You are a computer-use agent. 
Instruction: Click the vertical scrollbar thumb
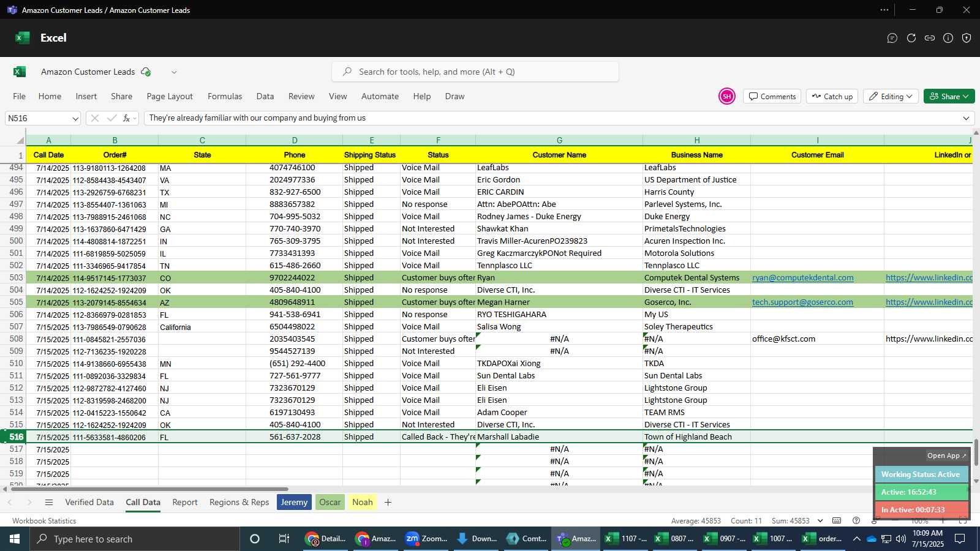(976, 452)
